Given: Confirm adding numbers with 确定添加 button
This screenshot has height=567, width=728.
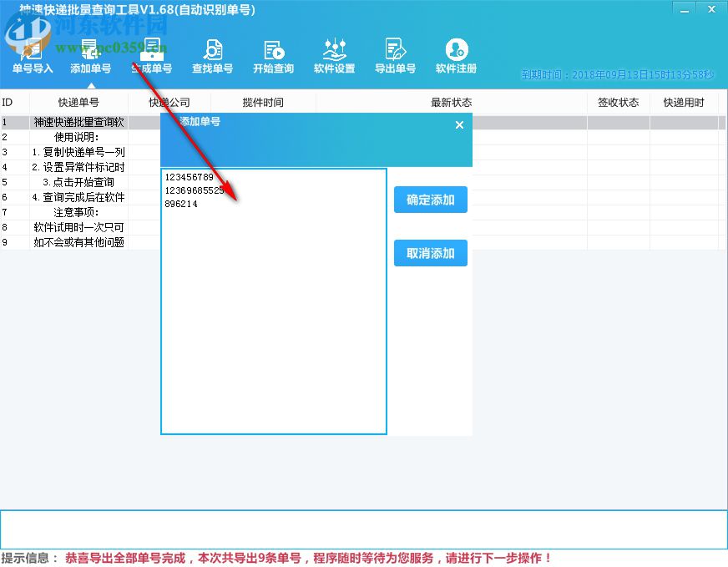Looking at the screenshot, I should (430, 200).
